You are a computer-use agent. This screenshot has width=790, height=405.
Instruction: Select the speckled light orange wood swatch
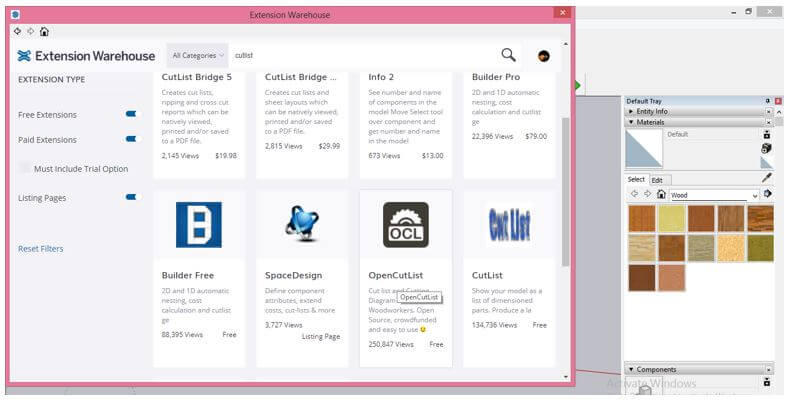pyautogui.click(x=731, y=248)
